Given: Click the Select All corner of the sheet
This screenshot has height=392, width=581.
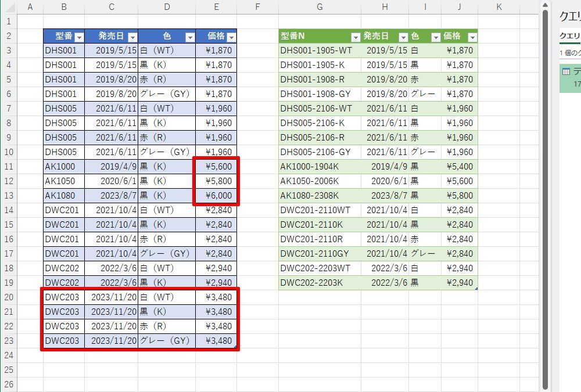Looking at the screenshot, I should coord(9,7).
